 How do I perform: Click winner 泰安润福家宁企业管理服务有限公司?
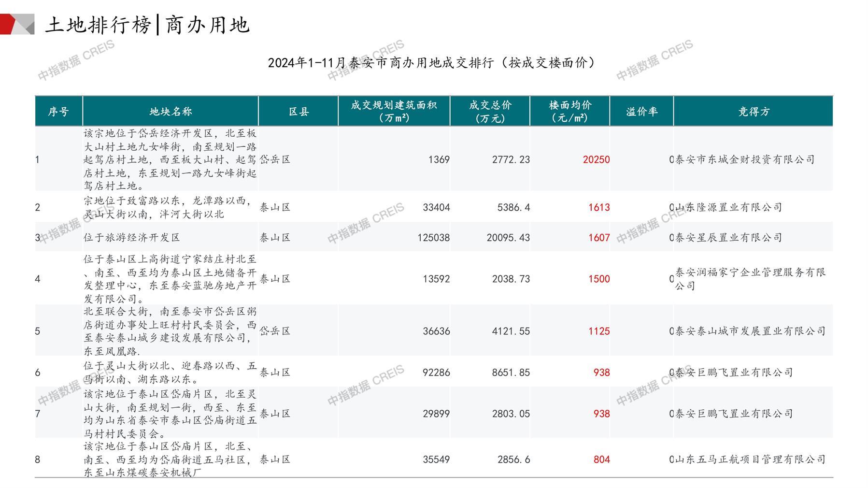(750, 279)
